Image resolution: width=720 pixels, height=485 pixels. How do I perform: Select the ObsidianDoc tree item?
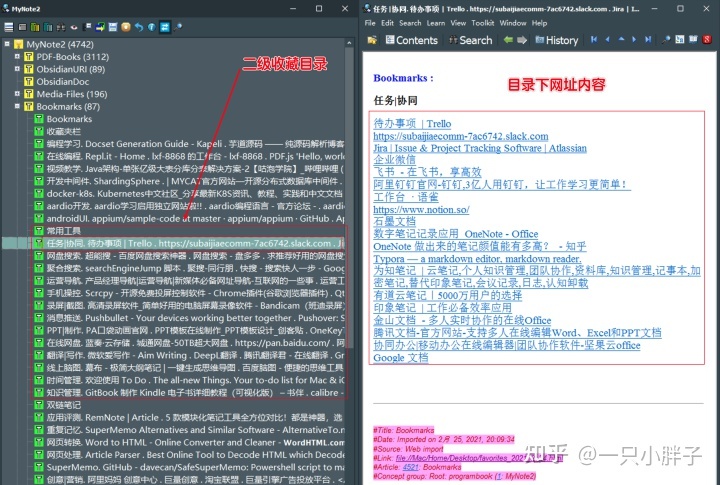coord(63,81)
